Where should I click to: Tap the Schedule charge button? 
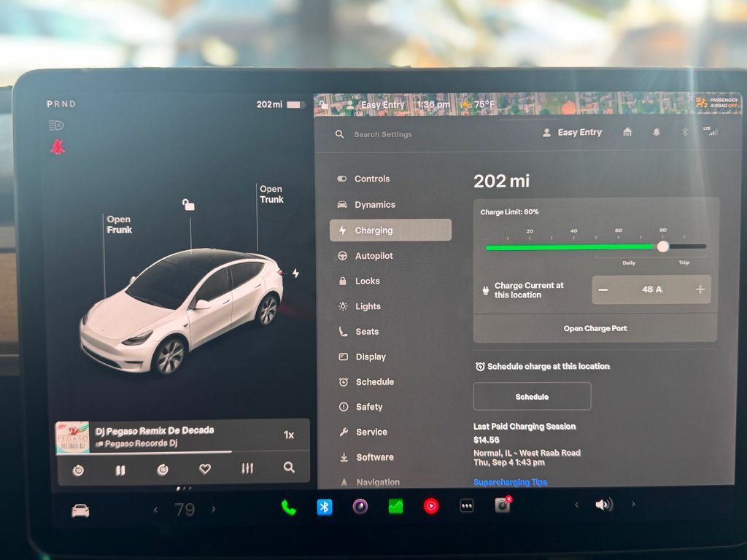coord(532,396)
